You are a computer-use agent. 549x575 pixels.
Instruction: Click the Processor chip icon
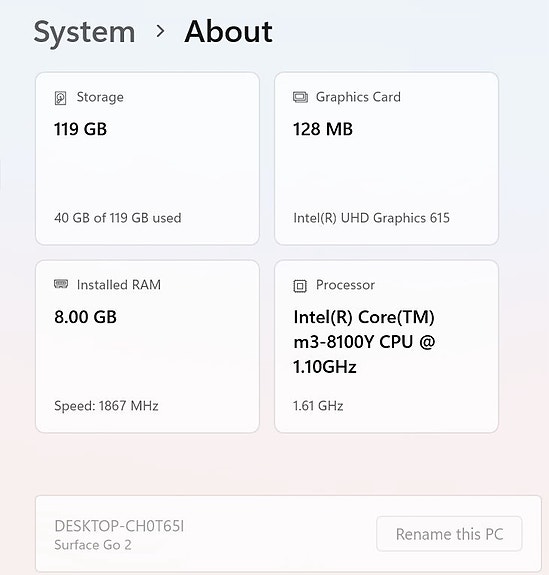300,286
